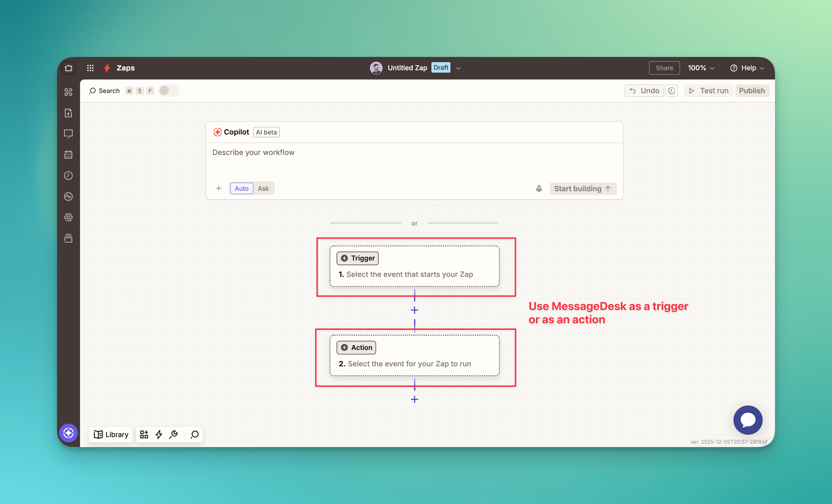Viewport: 832px width, 504px height.
Task: Click the AI beta badge
Action: tap(266, 132)
